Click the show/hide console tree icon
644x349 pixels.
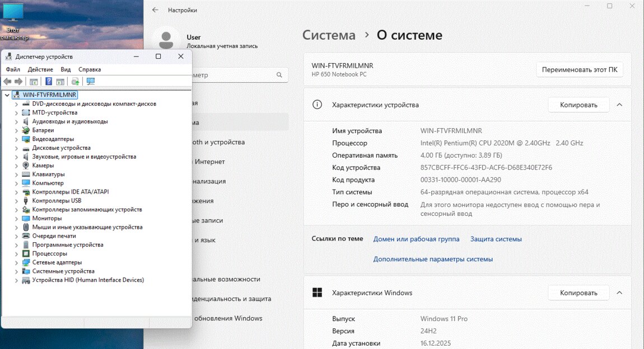[x=34, y=82]
